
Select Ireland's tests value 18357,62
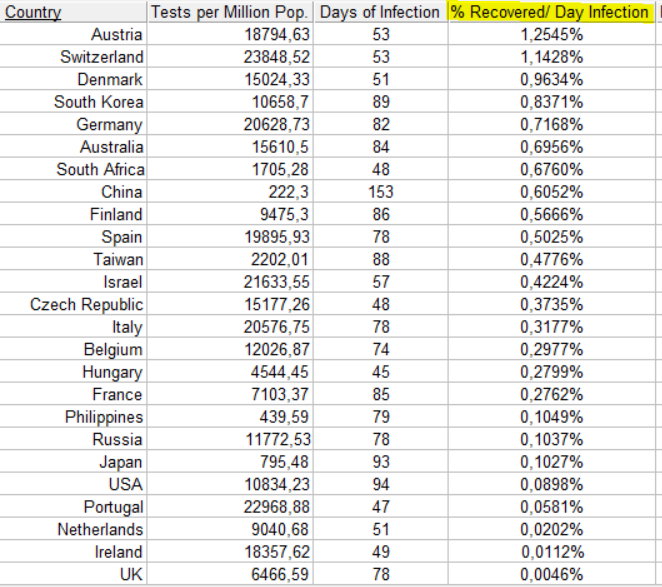coord(277,552)
